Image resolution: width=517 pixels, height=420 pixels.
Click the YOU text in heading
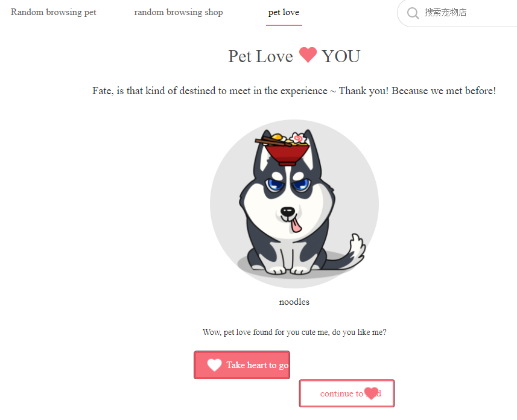point(341,56)
